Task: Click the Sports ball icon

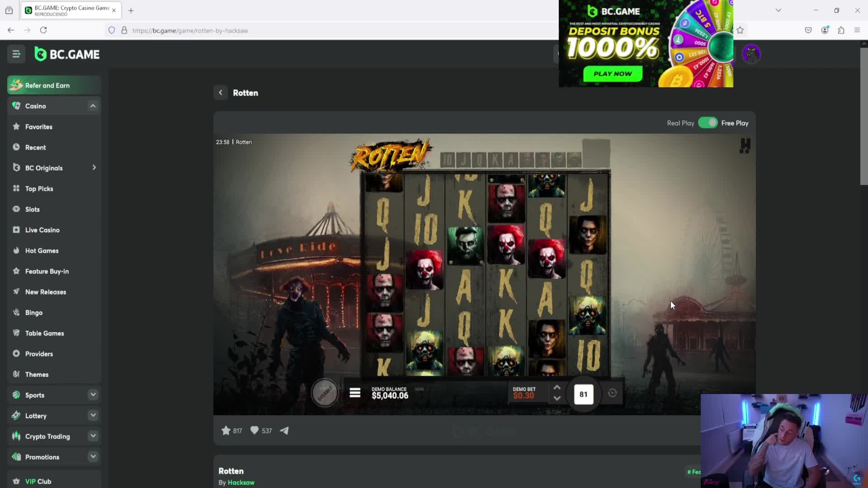Action: [x=16, y=395]
